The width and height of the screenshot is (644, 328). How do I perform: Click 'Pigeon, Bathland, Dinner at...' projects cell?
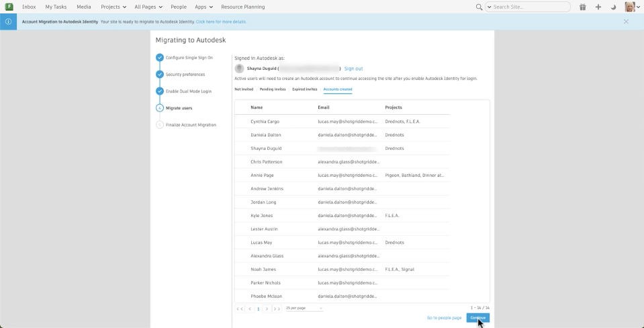[414, 175]
